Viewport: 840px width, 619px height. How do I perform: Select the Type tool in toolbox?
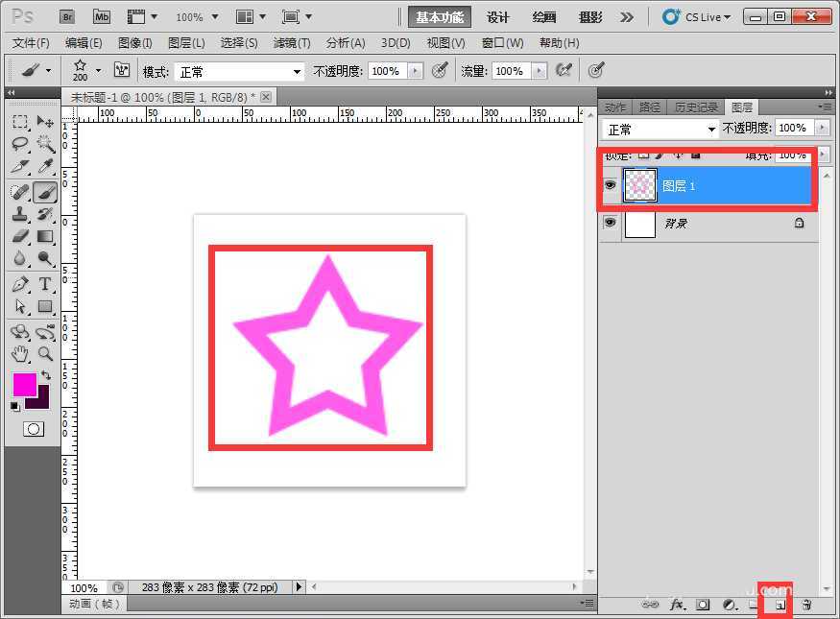pyautogui.click(x=45, y=283)
